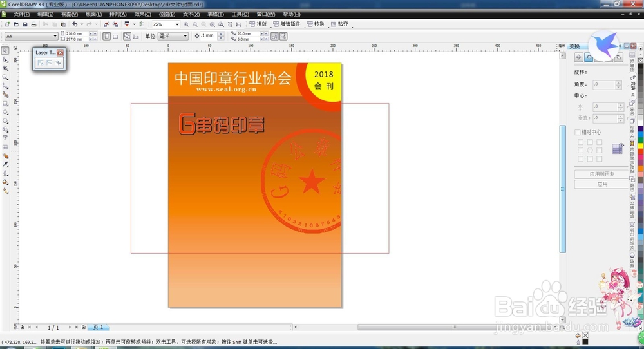
Task: Select the Interactive Fill tool in the toolbox
Action: click(5, 191)
